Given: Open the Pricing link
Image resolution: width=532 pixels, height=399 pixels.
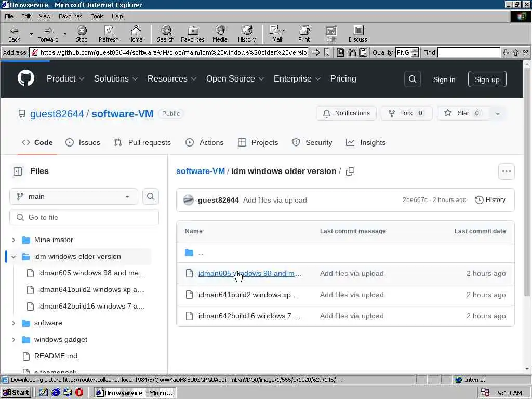Looking at the screenshot, I should point(343,79).
